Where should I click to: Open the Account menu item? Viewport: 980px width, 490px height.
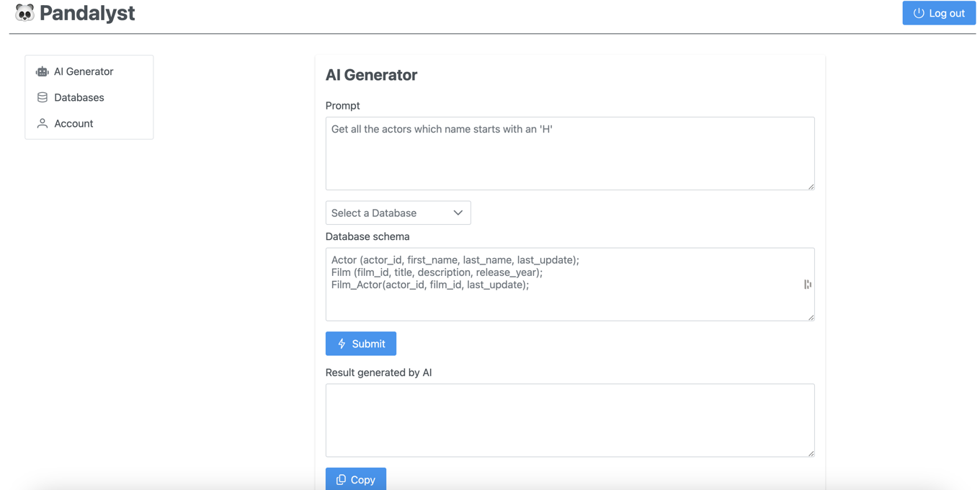(x=89, y=123)
